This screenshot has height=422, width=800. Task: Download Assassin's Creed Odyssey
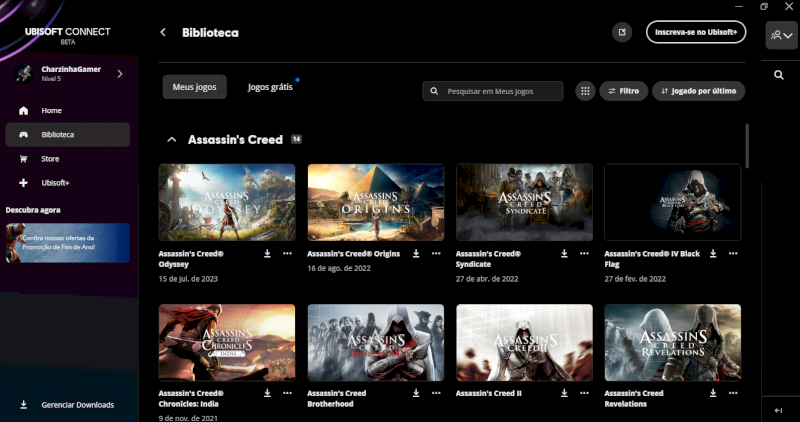(x=268, y=254)
